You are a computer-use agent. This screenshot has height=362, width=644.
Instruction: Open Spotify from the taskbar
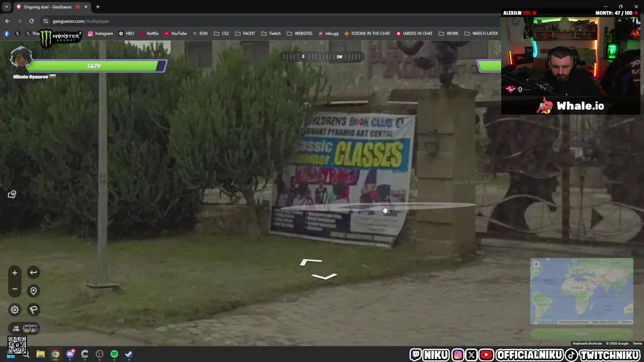(x=114, y=354)
